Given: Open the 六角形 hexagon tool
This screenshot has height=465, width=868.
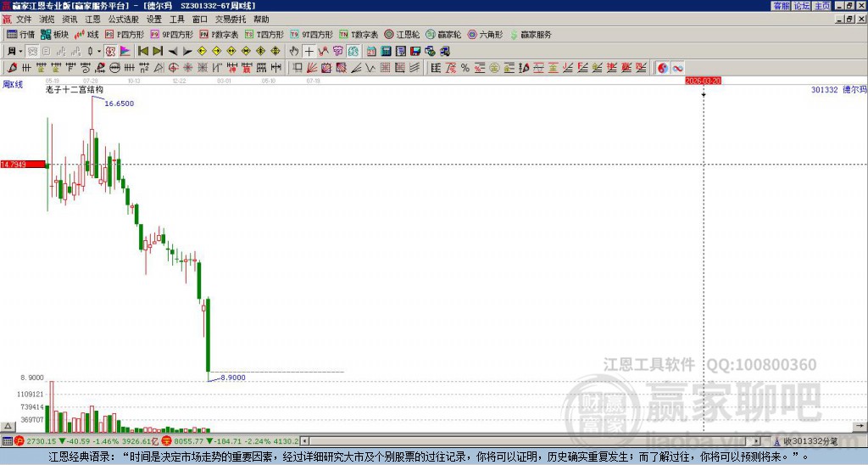Looking at the screenshot, I should point(485,34).
